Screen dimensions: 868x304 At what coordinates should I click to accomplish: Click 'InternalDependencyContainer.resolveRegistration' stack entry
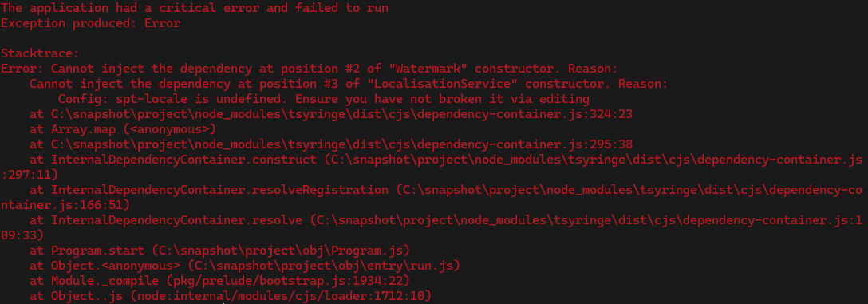[x=446, y=190]
